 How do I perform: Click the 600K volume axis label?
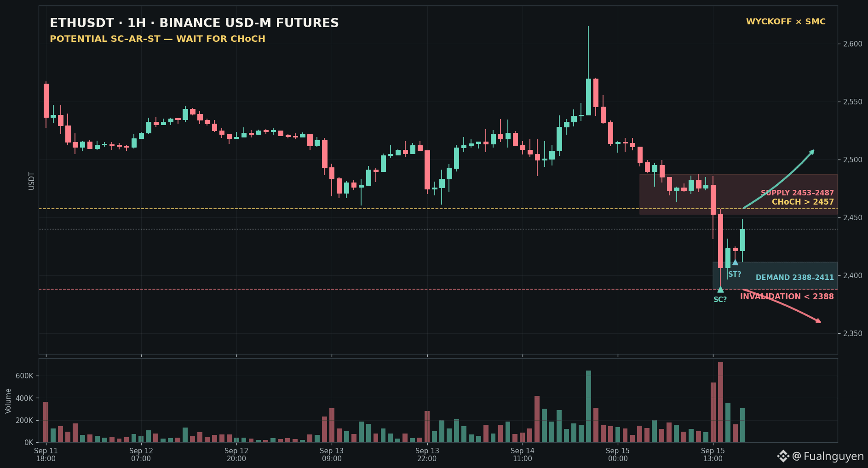point(24,376)
